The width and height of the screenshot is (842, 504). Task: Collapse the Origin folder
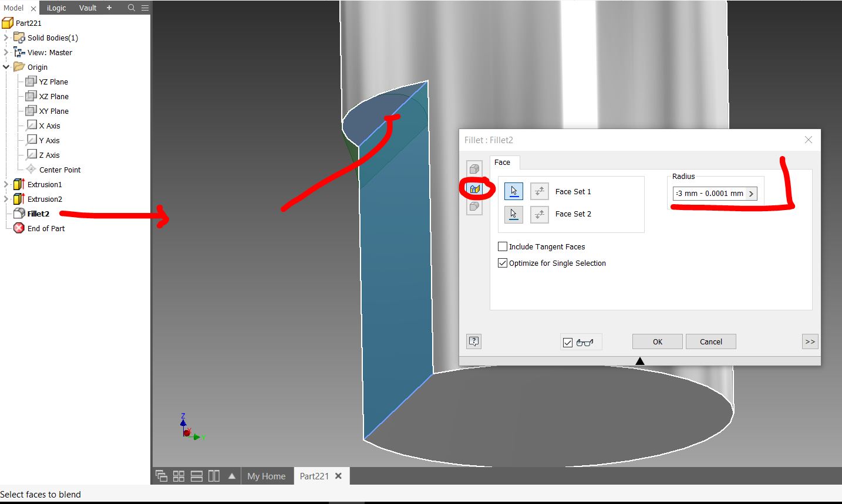pyautogui.click(x=6, y=67)
